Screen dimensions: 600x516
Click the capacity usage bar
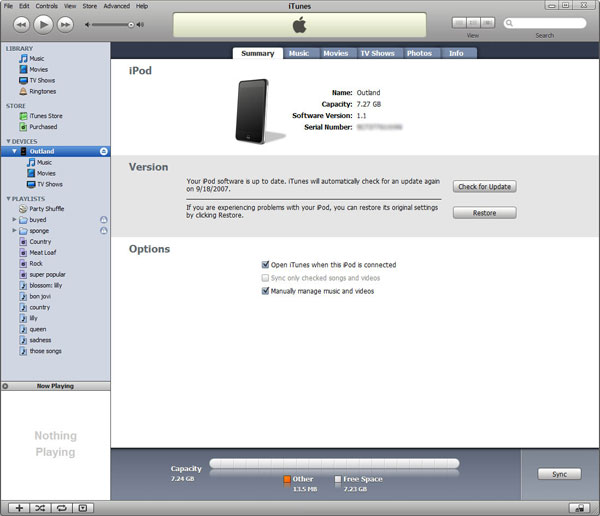[x=334, y=464]
